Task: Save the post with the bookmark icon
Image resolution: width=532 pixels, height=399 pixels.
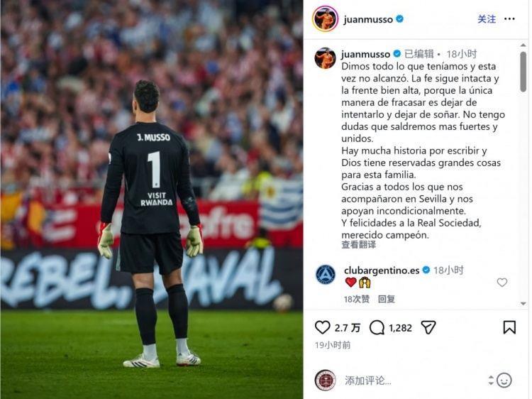Action: point(509,327)
